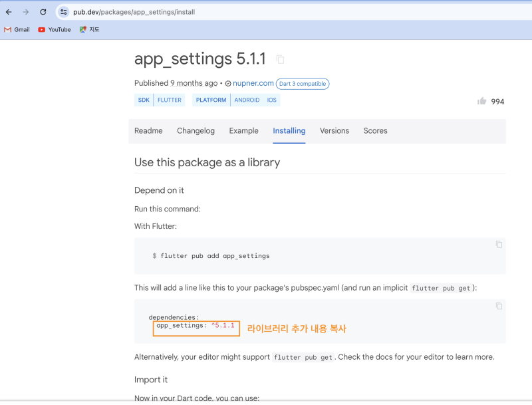Click the browser back arrow
Viewport: 532px width, 405px height.
(x=9, y=12)
